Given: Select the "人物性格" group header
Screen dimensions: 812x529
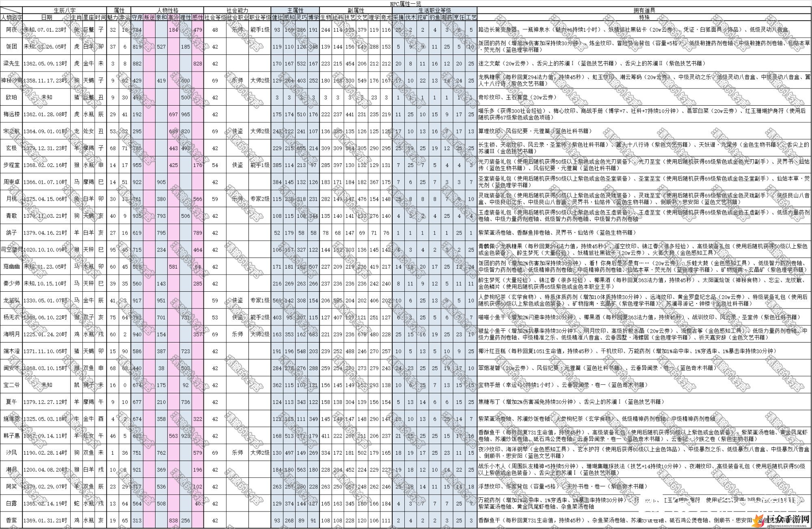Looking at the screenshot, I should click(x=167, y=10).
